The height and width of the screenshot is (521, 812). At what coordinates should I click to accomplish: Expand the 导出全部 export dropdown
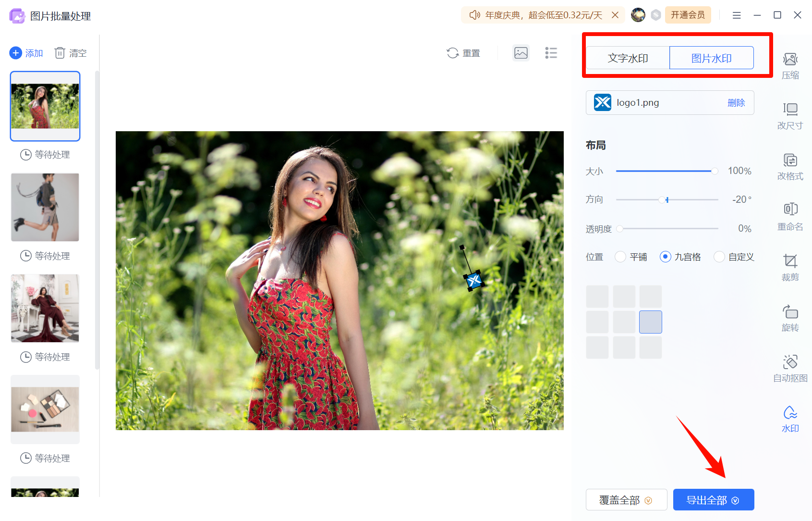point(735,500)
